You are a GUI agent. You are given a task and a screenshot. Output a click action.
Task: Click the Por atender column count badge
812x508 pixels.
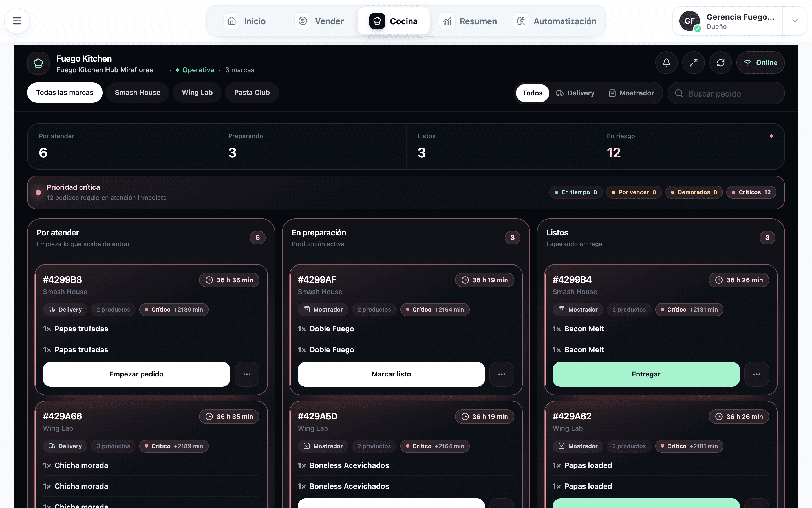(x=258, y=238)
